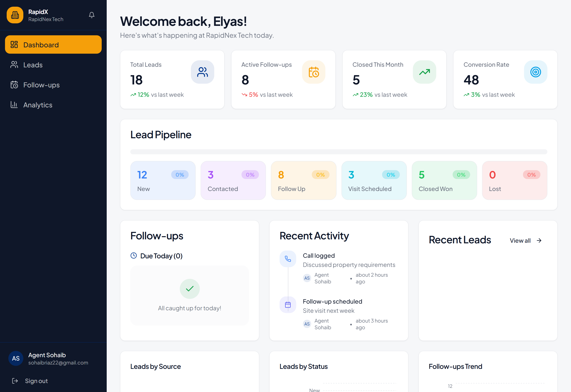Click the Conversion Rate target icon

click(x=535, y=72)
